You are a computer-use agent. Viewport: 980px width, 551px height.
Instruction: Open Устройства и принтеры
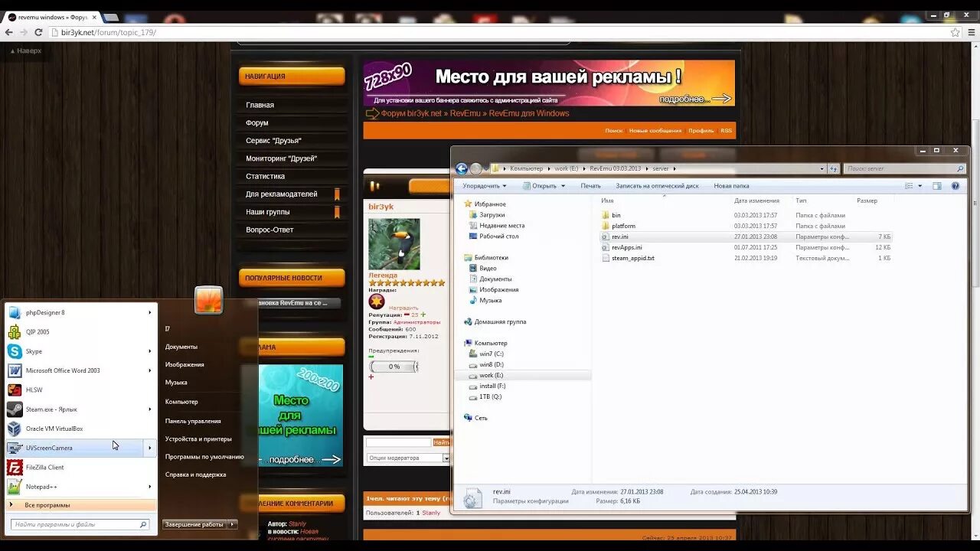198,439
